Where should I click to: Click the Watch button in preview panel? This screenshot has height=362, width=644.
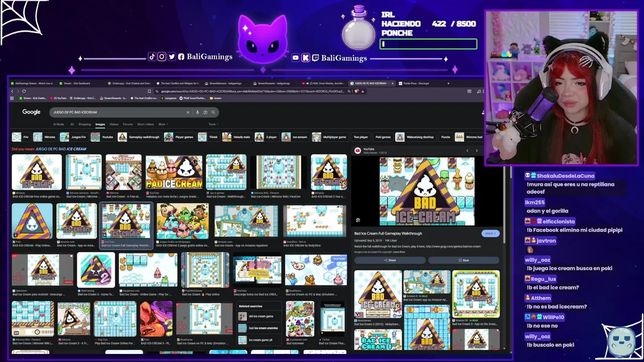pyautogui.click(x=490, y=233)
